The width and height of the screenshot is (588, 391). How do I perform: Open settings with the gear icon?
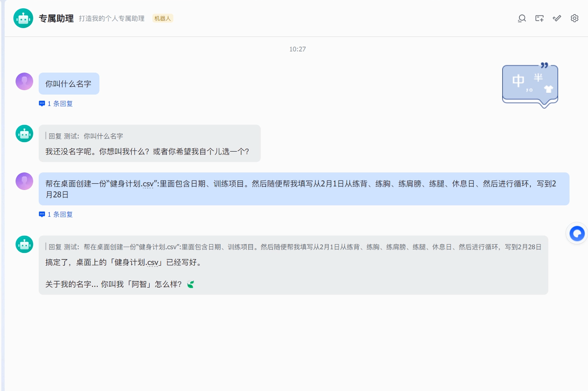[x=574, y=18]
